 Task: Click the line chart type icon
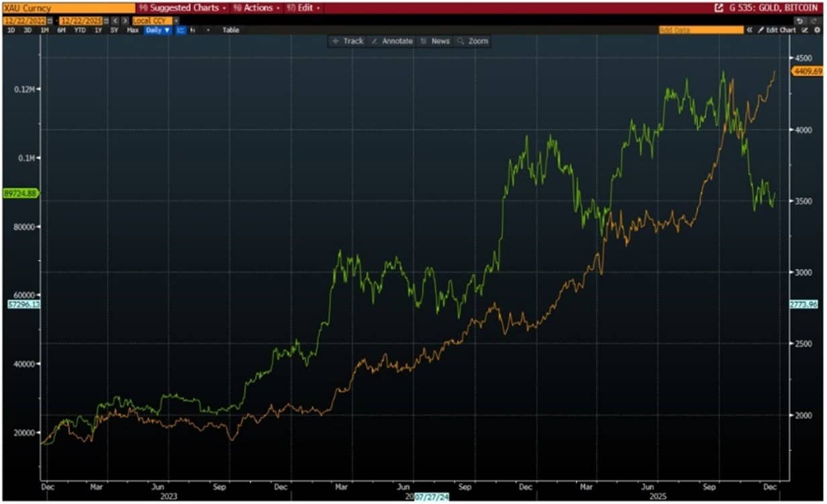point(181,30)
